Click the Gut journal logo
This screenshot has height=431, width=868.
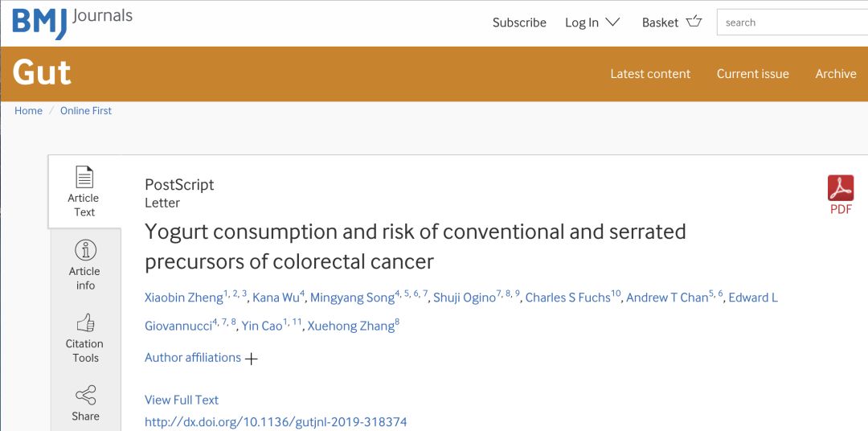pyautogui.click(x=42, y=72)
